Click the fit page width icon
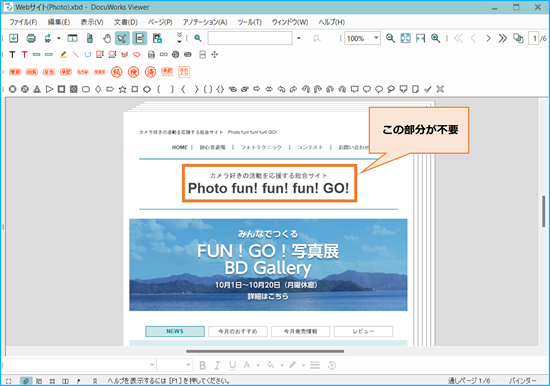550x386 pixels. point(420,38)
